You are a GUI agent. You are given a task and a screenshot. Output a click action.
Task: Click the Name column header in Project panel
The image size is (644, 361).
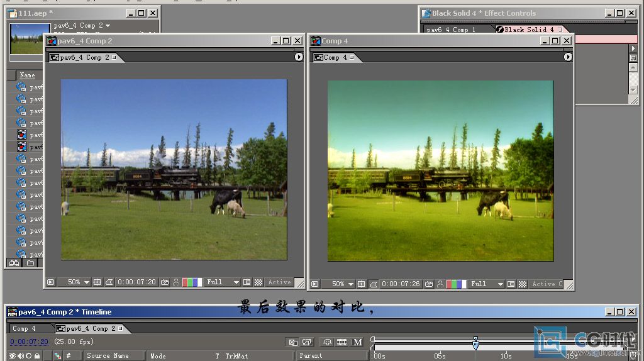tap(27, 75)
